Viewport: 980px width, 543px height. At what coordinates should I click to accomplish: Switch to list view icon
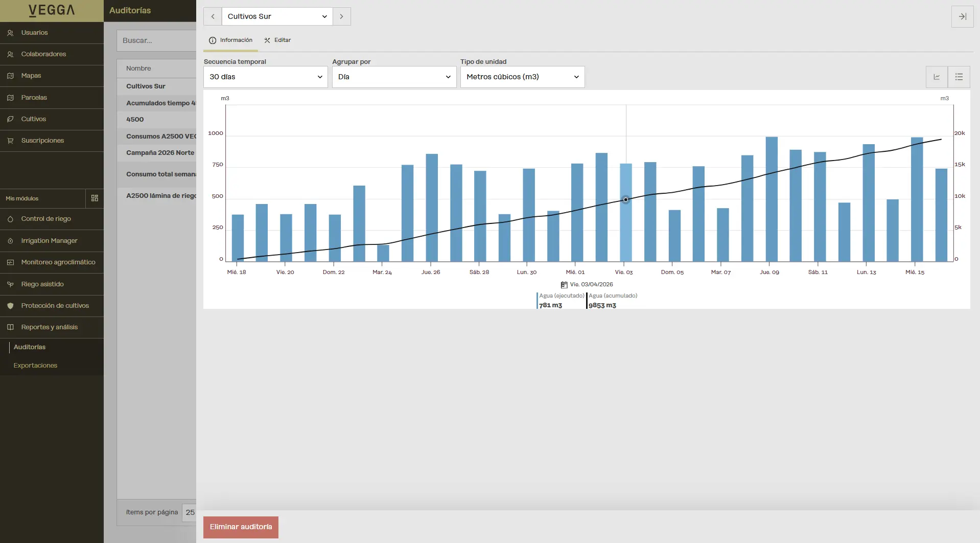click(x=959, y=77)
